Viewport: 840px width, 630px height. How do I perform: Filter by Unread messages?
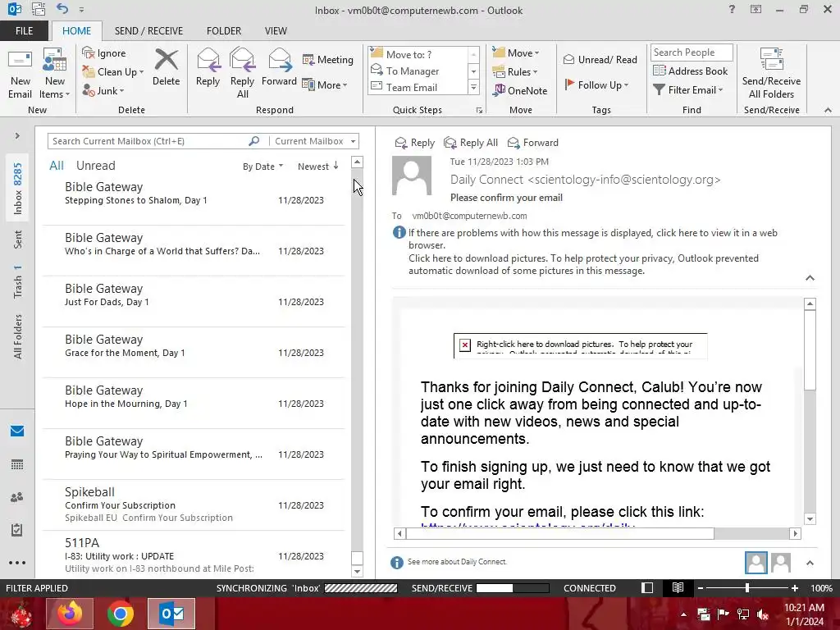click(x=95, y=166)
